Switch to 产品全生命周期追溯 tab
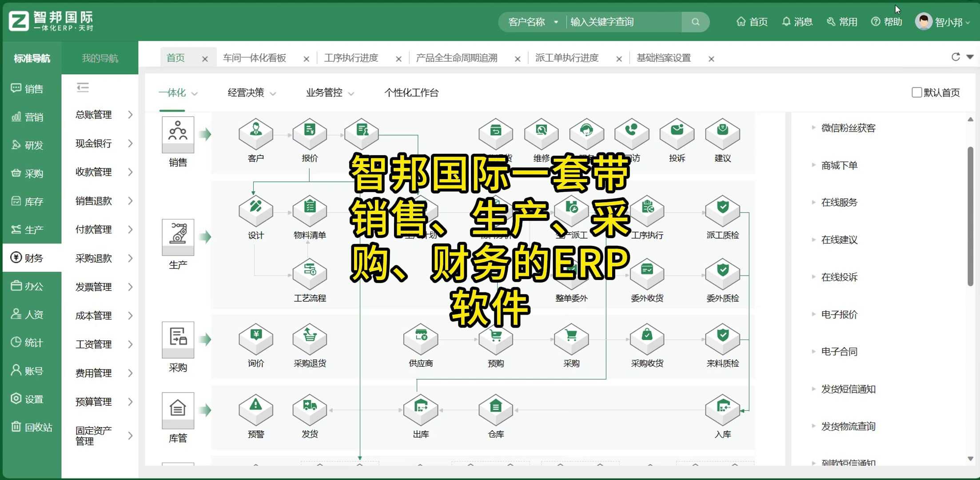980x480 pixels. pyautogui.click(x=456, y=58)
